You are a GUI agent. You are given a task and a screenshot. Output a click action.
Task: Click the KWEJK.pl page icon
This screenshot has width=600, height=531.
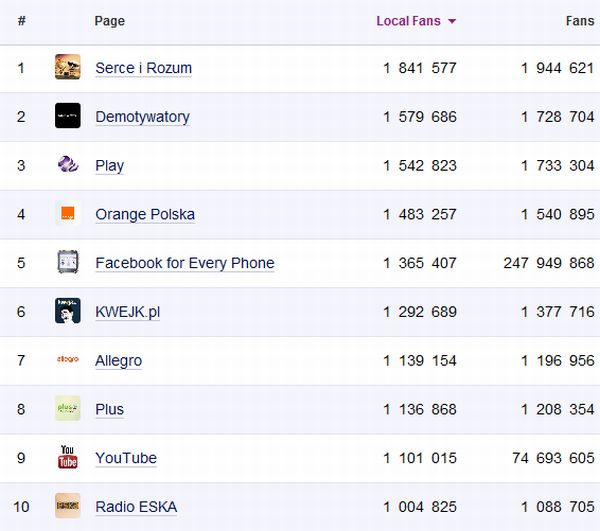click(68, 311)
